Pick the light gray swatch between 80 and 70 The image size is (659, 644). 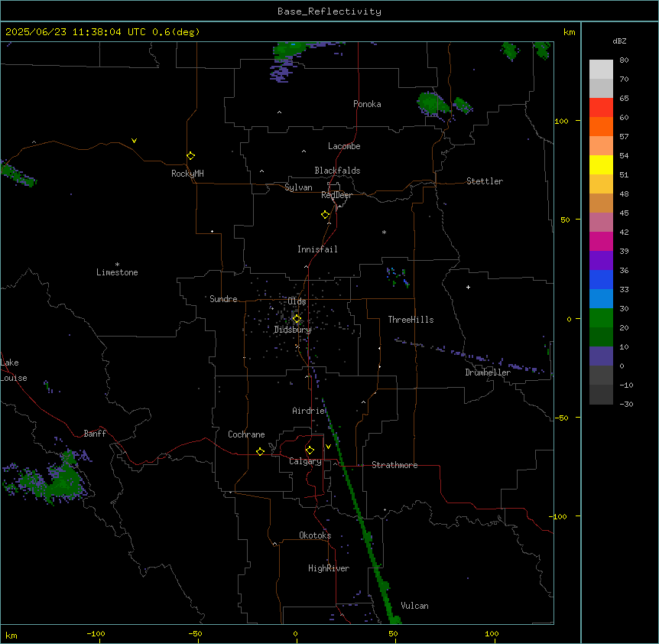click(x=601, y=69)
